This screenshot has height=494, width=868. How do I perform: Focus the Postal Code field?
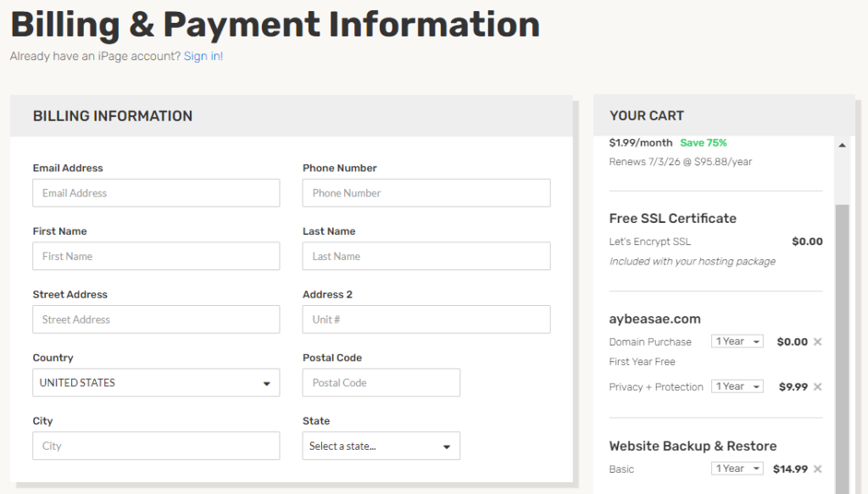click(381, 383)
